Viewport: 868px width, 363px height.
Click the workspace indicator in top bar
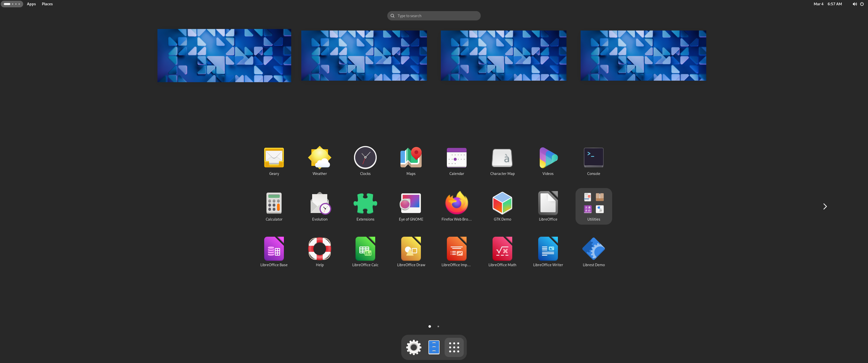click(12, 4)
